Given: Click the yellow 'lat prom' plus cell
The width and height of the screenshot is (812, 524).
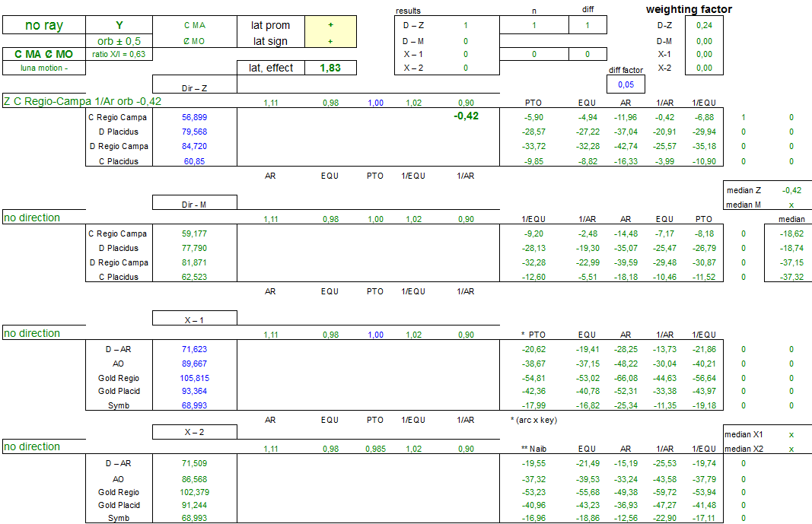Looking at the screenshot, I should coord(330,25).
